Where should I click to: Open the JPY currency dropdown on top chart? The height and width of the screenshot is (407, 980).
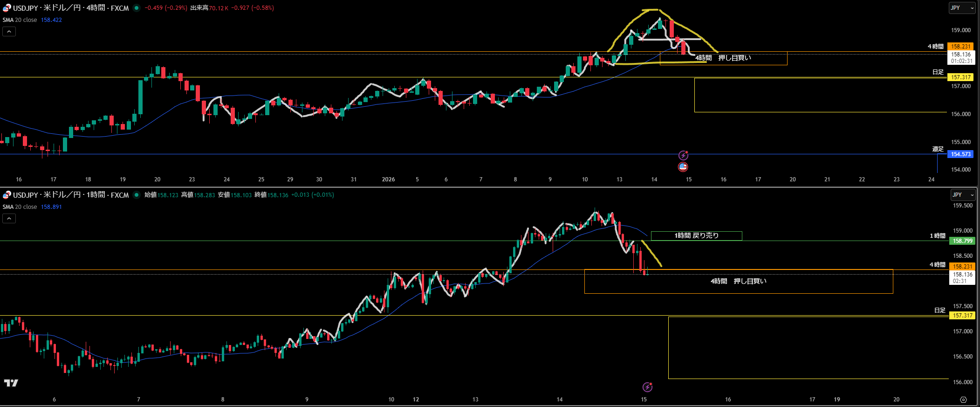962,8
